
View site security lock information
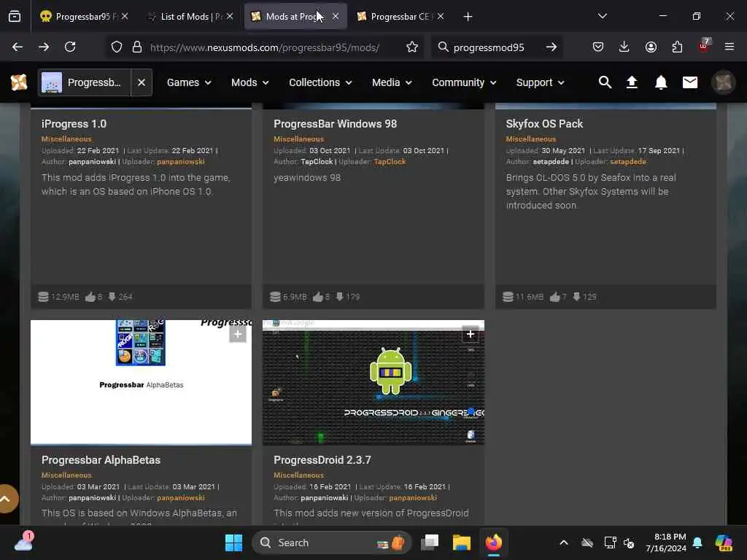tap(137, 47)
